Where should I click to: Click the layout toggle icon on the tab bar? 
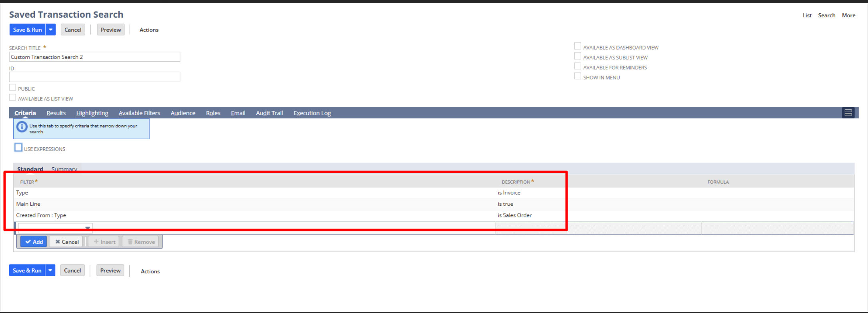pyautogui.click(x=848, y=113)
